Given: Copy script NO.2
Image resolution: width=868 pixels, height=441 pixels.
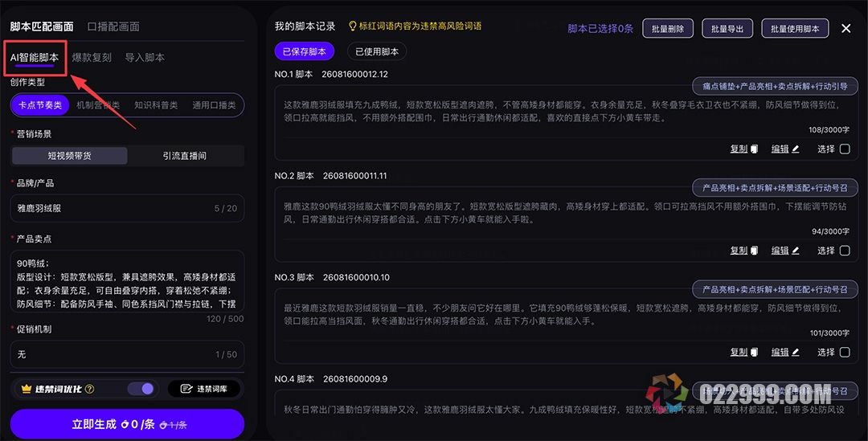Looking at the screenshot, I should [x=739, y=251].
